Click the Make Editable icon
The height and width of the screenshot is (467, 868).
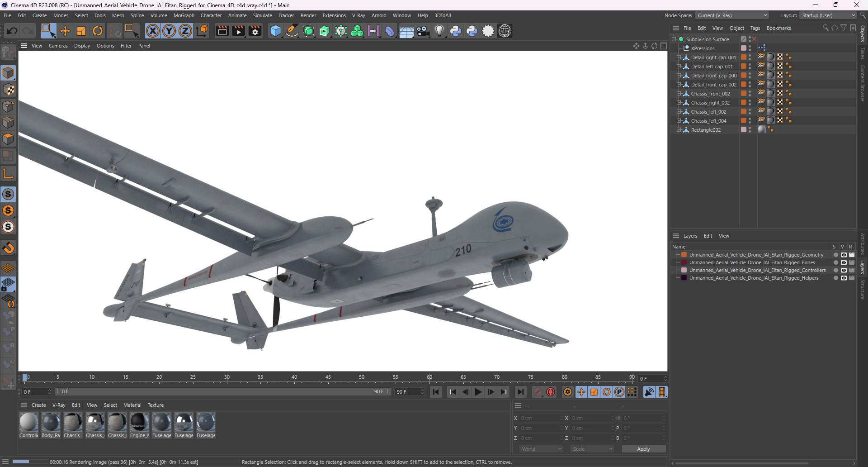click(x=9, y=52)
